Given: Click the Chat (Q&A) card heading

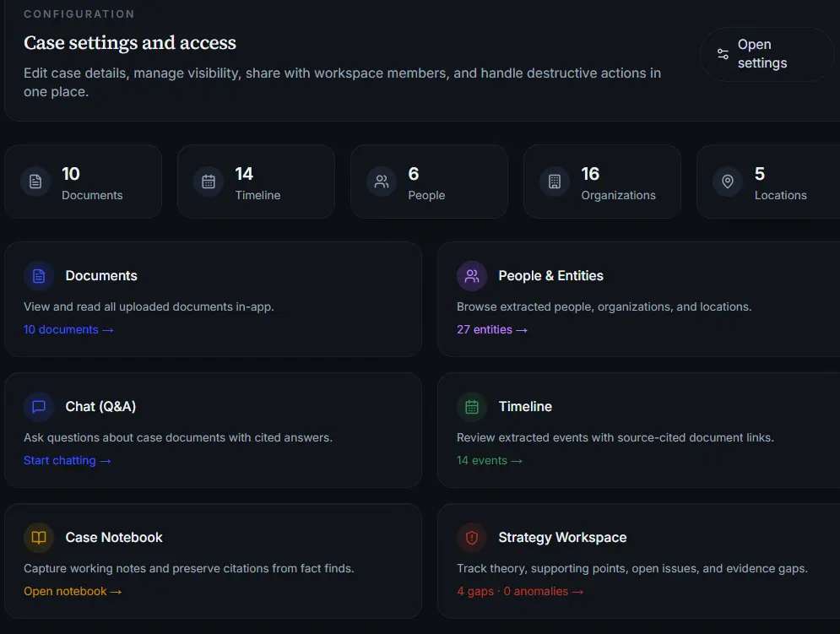Looking at the screenshot, I should [100, 406].
